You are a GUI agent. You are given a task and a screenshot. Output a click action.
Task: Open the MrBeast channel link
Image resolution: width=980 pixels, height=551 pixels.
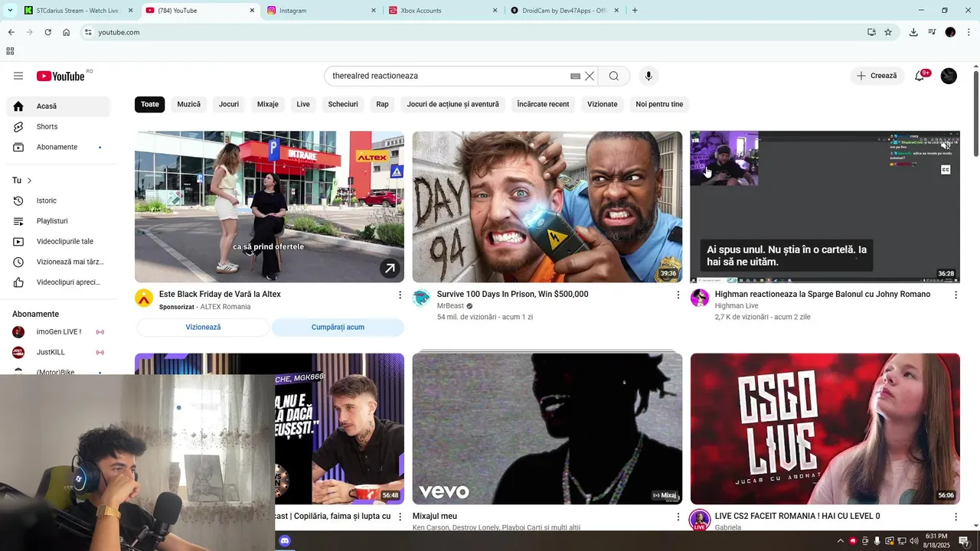(450, 306)
